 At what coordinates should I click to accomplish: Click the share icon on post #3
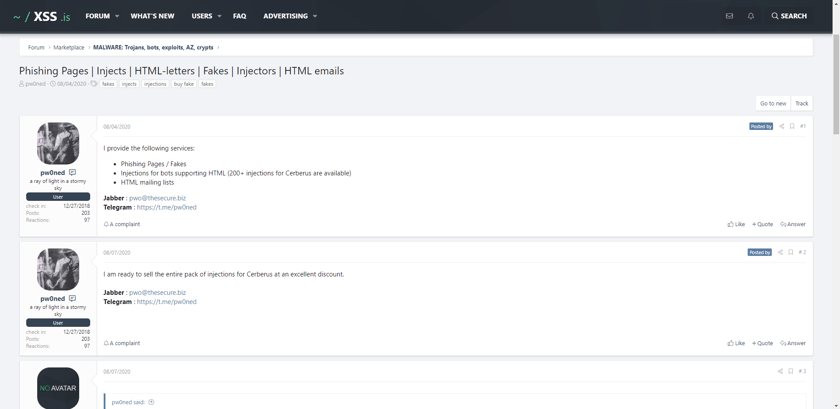780,371
